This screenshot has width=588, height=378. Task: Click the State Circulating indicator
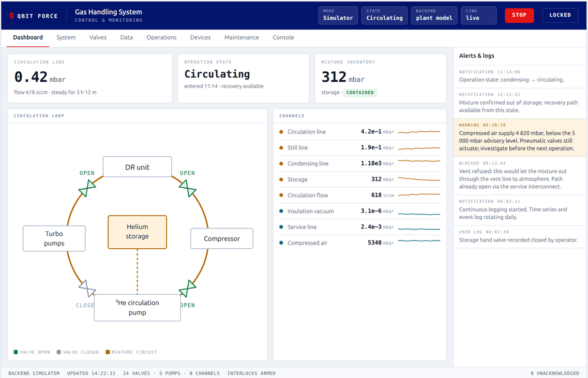click(384, 15)
